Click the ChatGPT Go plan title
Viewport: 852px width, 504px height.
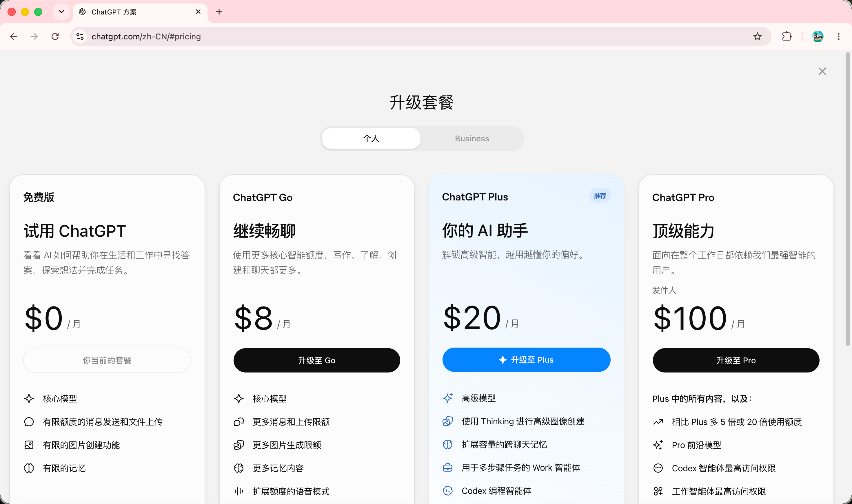pyautogui.click(x=263, y=197)
